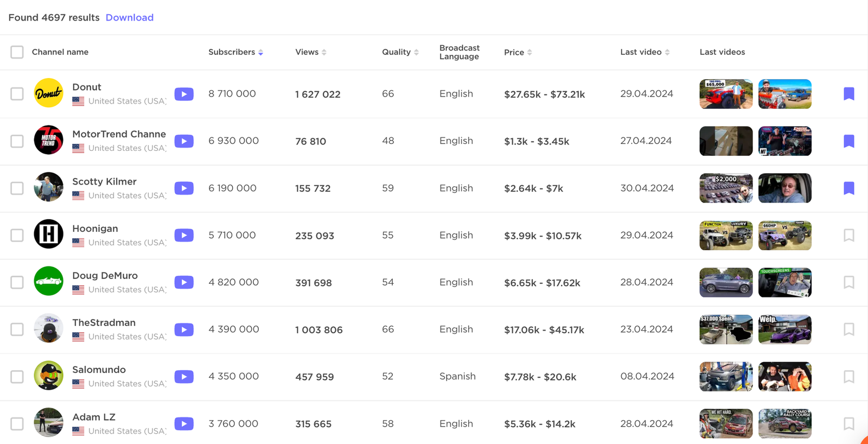
Task: Open Donut's YouTube play icon
Action: point(184,94)
